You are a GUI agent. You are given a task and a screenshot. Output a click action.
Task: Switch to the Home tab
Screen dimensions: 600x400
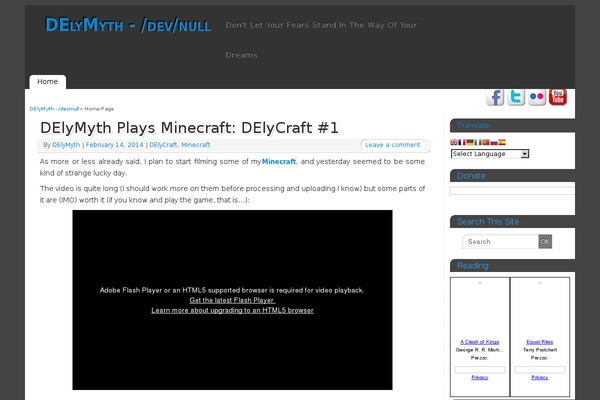tap(47, 82)
